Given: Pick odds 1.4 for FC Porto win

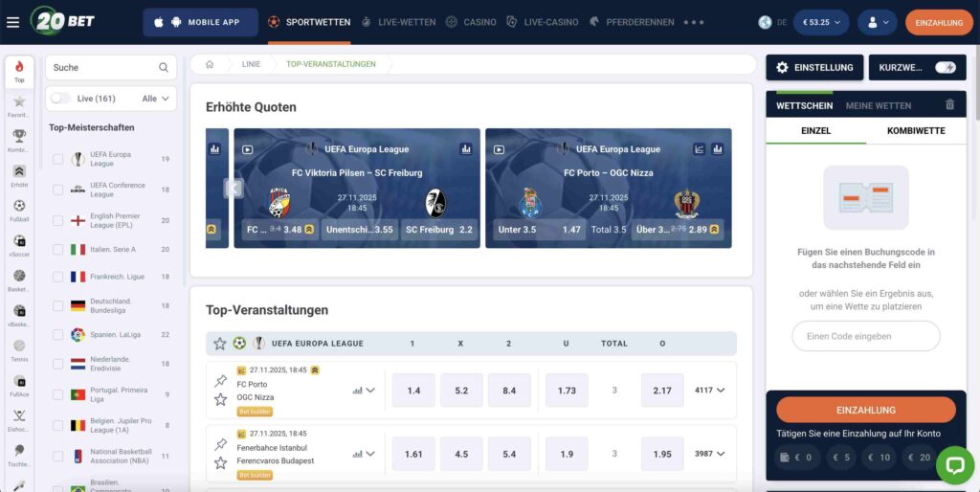Looking at the screenshot, I should (x=413, y=391).
